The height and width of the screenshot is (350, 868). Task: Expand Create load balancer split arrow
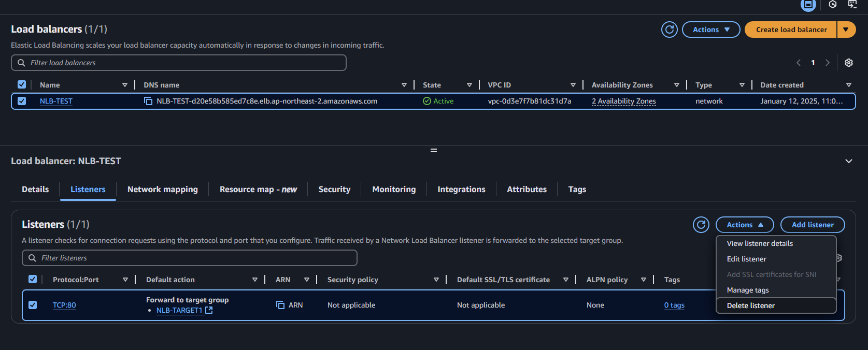pyautogui.click(x=846, y=30)
